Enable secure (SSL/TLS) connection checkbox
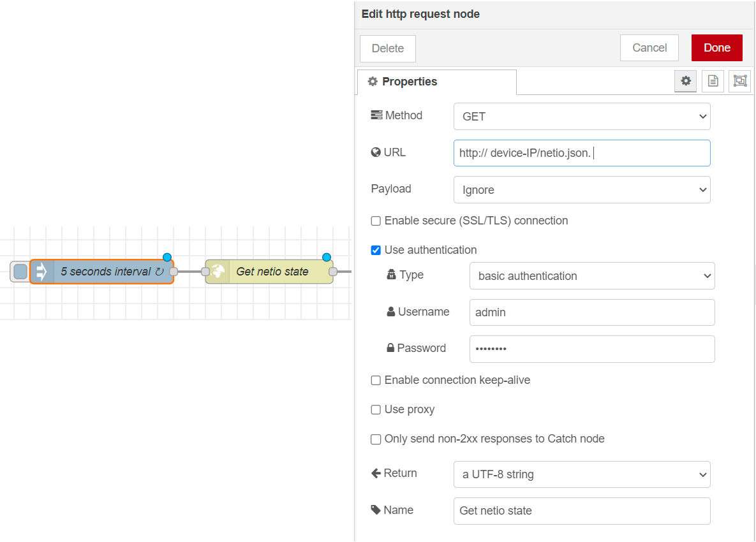This screenshot has height=542, width=756. click(376, 221)
